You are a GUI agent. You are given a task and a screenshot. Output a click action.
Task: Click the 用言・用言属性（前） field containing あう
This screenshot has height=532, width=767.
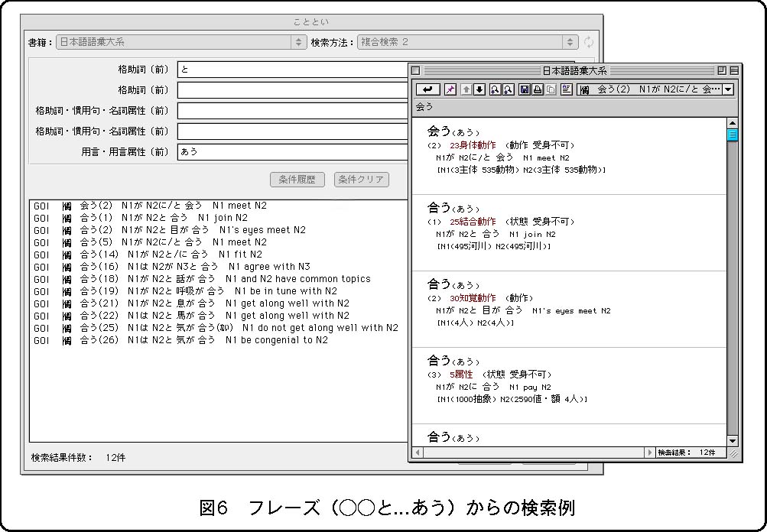point(293,151)
